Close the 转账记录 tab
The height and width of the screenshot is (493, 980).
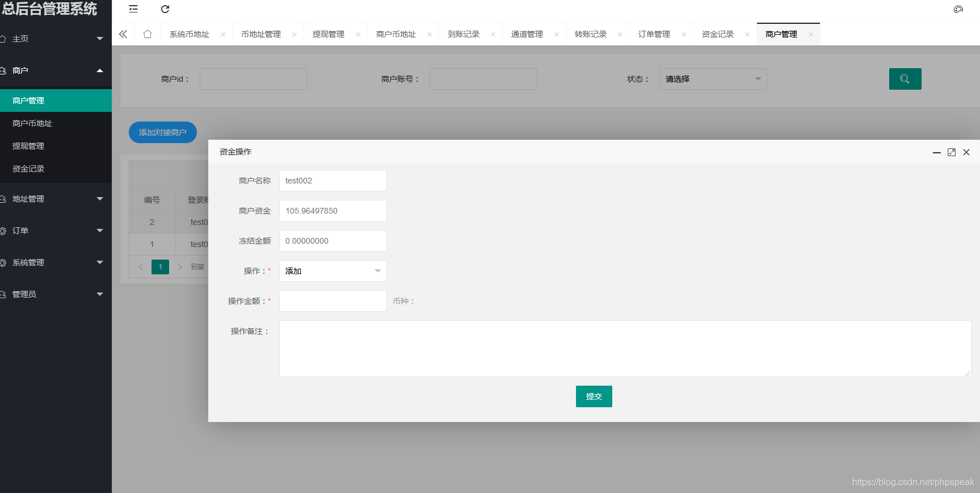tap(620, 35)
